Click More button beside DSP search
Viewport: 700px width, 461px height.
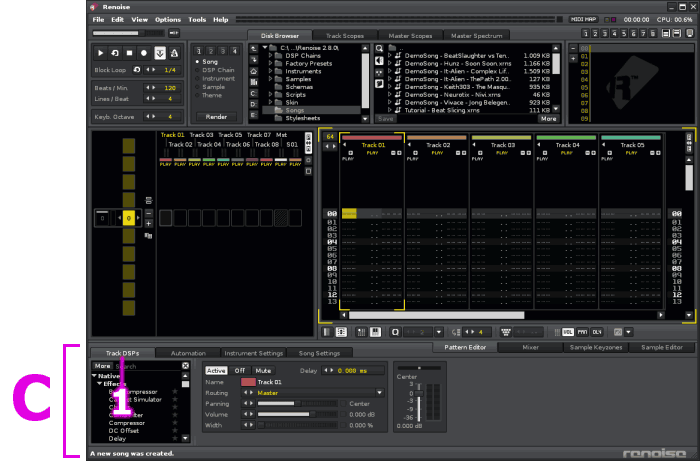[102, 365]
